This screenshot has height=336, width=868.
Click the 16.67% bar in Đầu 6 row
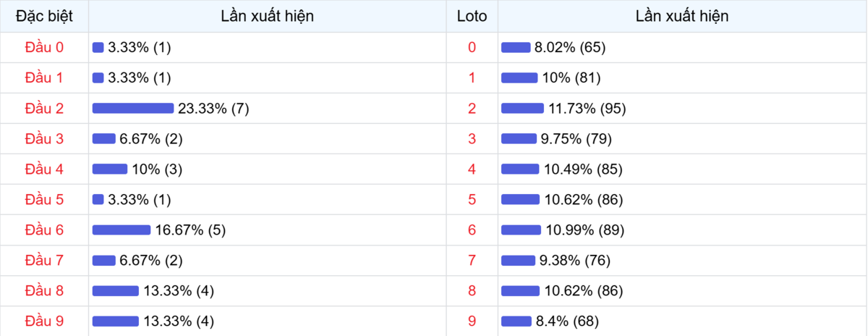coord(122,230)
